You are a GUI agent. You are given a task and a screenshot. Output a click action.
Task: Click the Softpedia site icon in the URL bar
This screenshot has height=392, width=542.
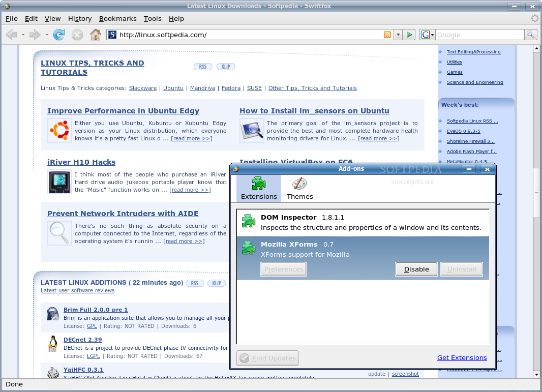tap(112, 35)
